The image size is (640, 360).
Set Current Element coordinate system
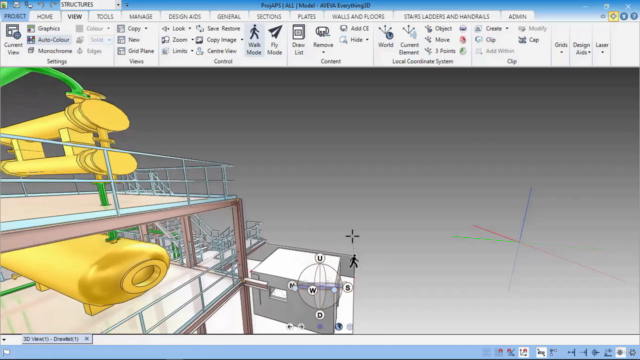coord(409,40)
